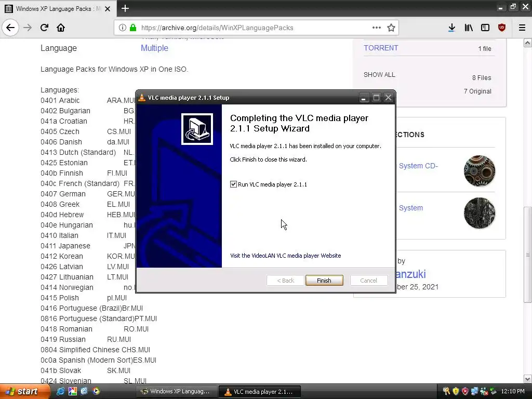
Task: Open a new browser tab with plus
Action: [125, 8]
